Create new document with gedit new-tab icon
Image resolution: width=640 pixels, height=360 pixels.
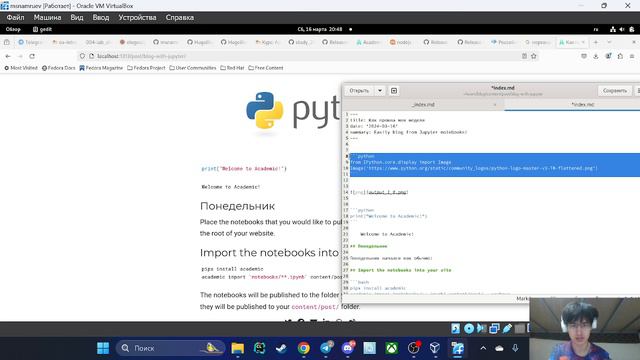(x=394, y=91)
